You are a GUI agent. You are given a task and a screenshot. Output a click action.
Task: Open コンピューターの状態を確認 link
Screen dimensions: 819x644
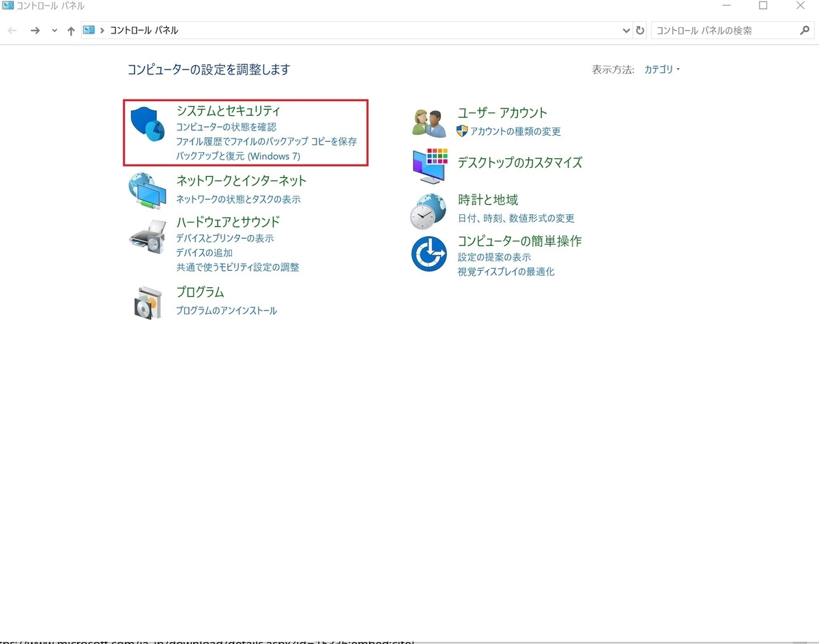(227, 126)
